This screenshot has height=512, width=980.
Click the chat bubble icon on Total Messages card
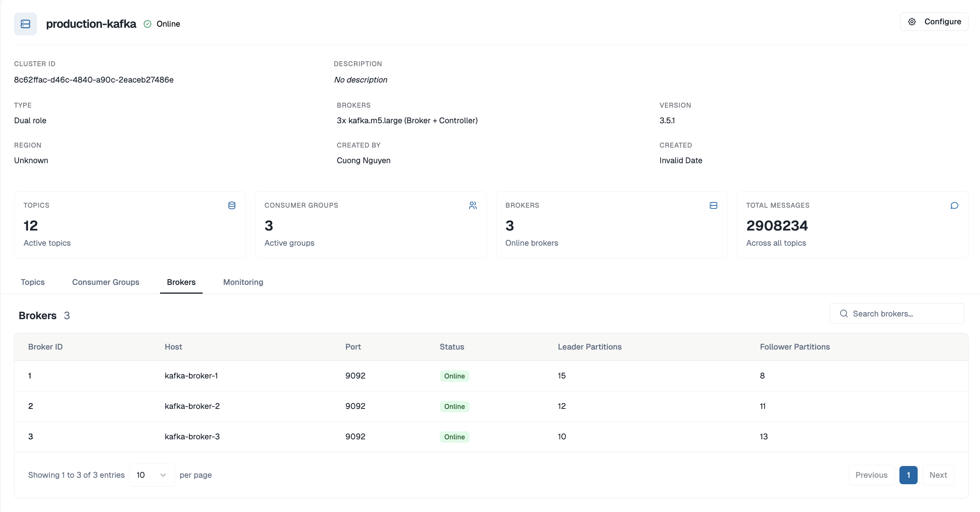tap(955, 205)
